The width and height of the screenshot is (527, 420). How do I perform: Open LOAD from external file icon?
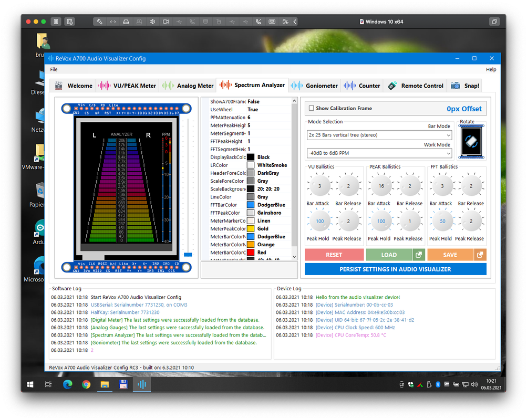pos(418,255)
